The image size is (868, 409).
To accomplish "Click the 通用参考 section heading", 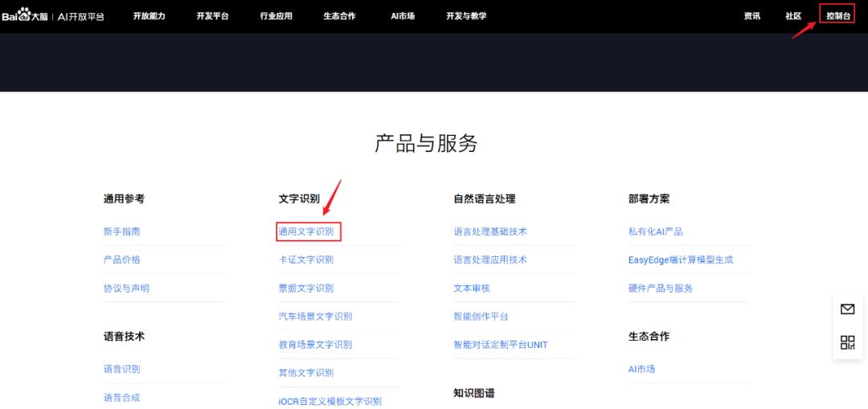I will (x=124, y=198).
